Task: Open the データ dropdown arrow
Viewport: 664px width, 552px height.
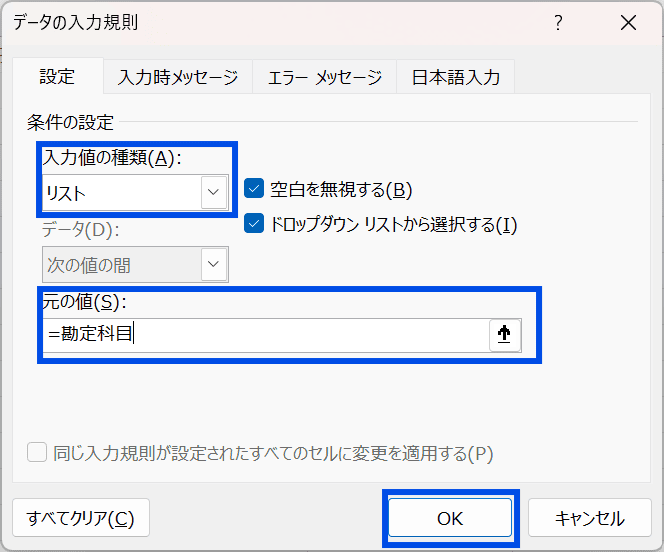Action: coord(213,264)
